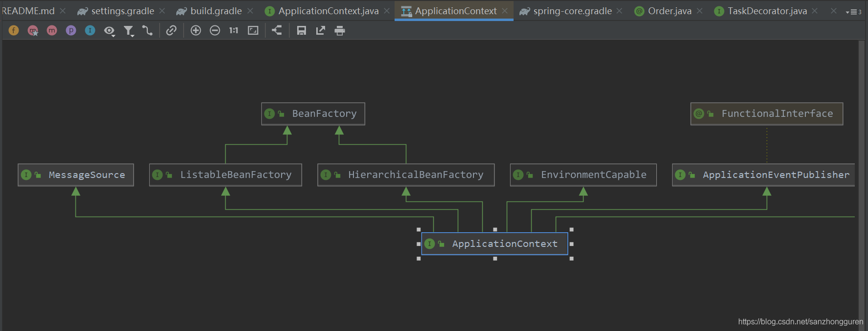This screenshot has height=331, width=868.
Task: Zoom out of the diagram
Action: [x=215, y=31]
